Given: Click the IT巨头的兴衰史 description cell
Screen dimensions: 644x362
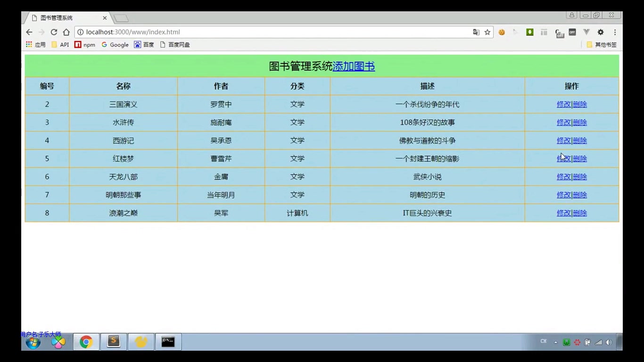Looking at the screenshot, I should 428,213.
